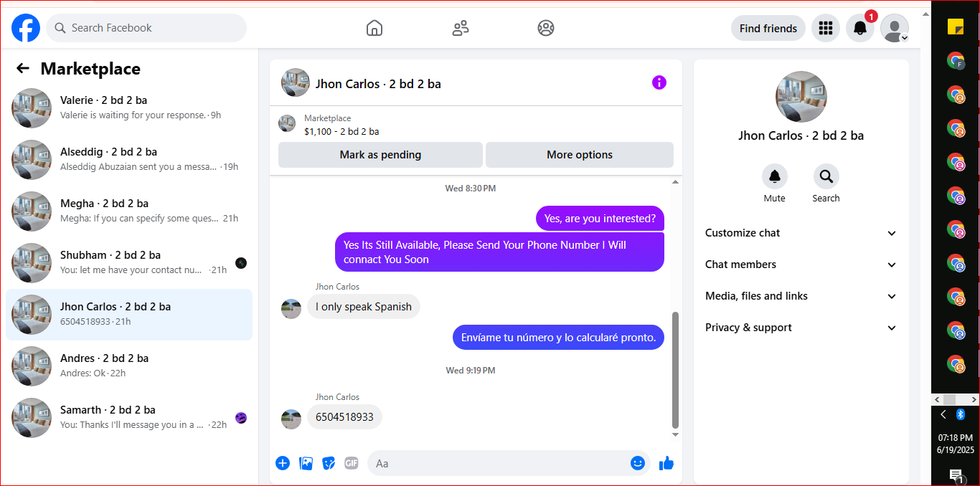Open the emoji picker smiley
The image size is (980, 486).
[638, 463]
